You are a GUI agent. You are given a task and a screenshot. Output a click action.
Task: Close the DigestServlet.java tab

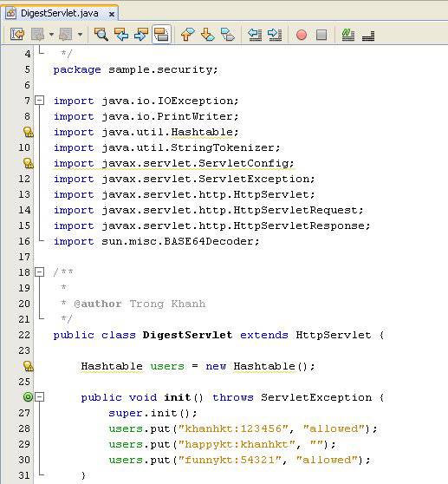point(112,14)
